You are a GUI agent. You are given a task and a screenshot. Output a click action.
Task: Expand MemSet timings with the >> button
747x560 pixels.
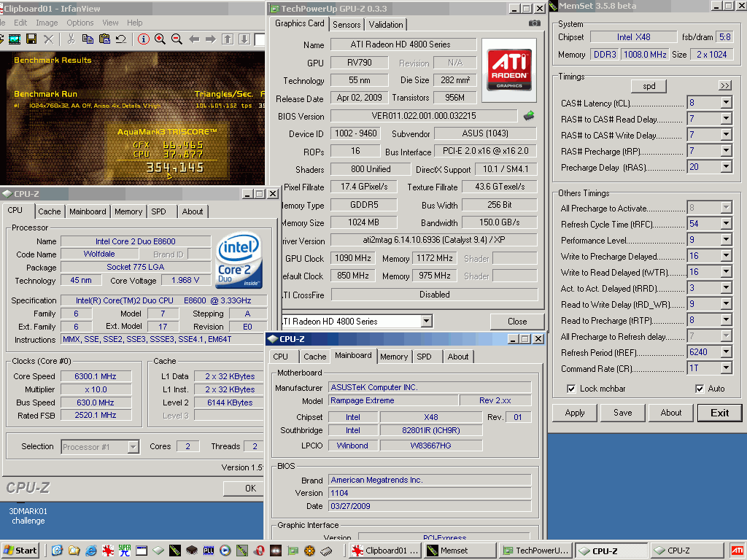point(724,86)
